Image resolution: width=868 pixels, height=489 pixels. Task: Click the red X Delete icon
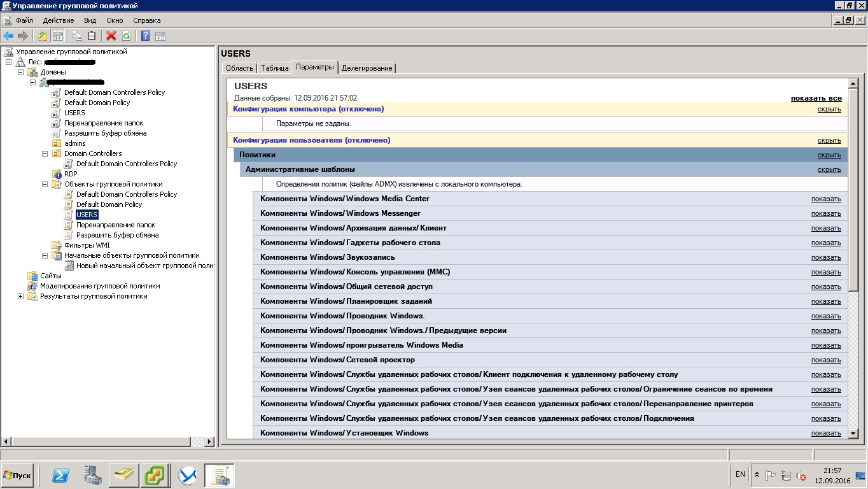pos(111,36)
